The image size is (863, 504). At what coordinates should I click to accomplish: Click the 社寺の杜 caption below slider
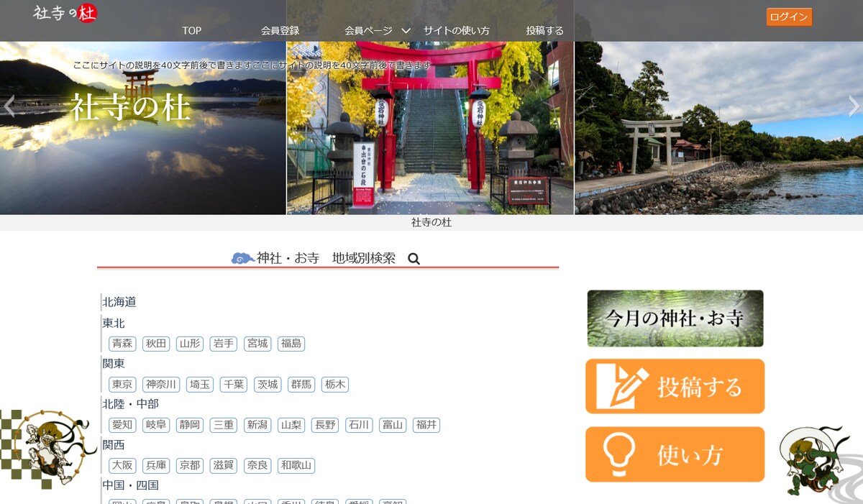(431, 223)
